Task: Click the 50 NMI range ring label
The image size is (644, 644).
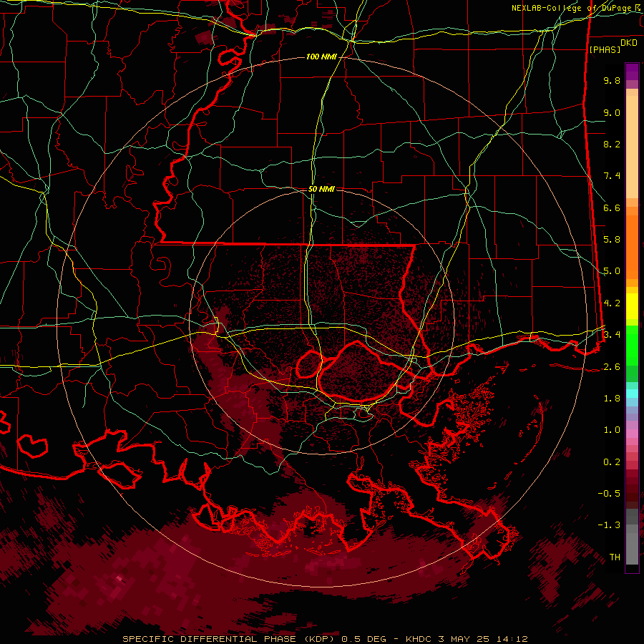Action: tap(321, 189)
